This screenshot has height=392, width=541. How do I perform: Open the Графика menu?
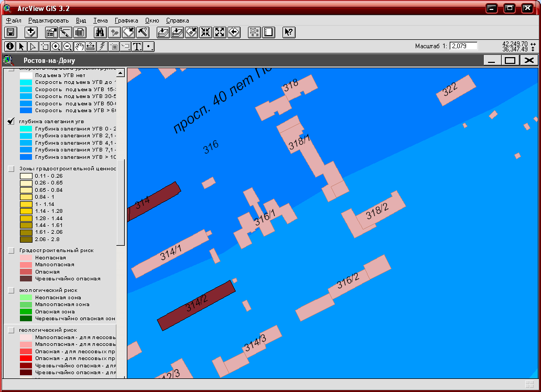[126, 20]
